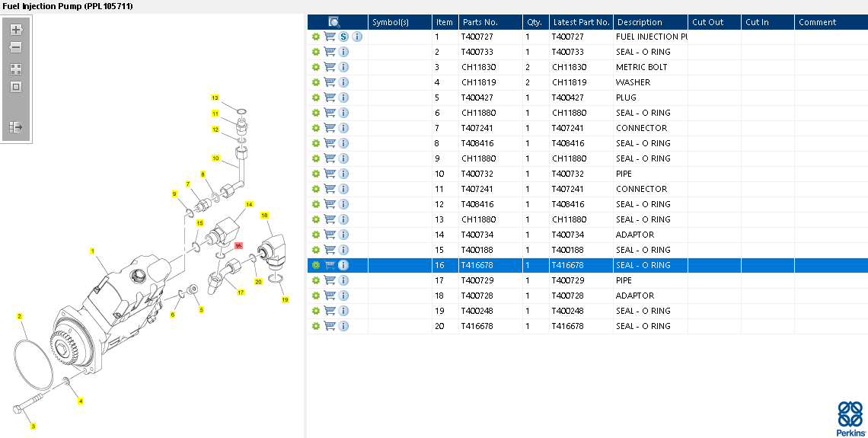Screen dimensions: 868x438
Task: Click the blue S icon on item 1 row
Action: pyautogui.click(x=343, y=37)
